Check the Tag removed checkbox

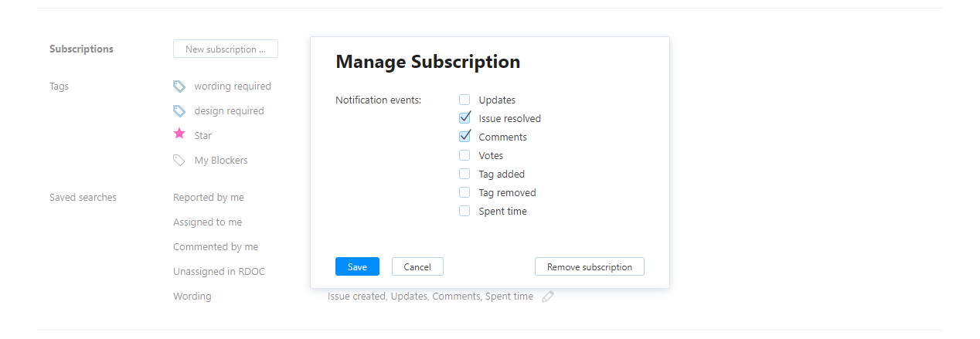(x=464, y=192)
